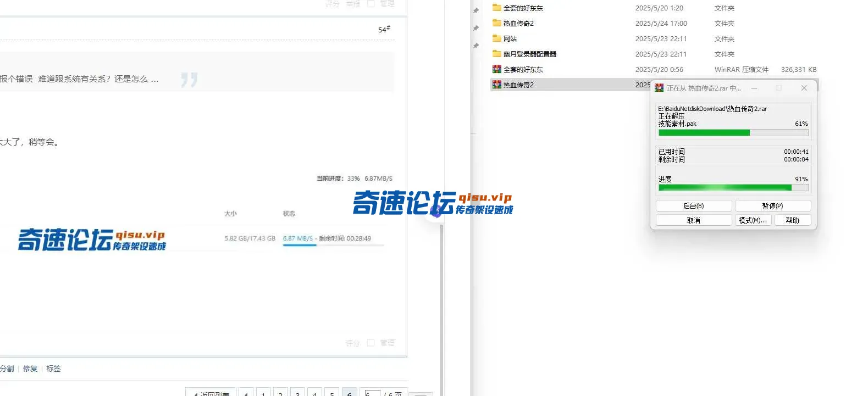This screenshot has height=396, width=868.
Task: Click the 已用时间 label in dialog
Action: [x=671, y=152]
